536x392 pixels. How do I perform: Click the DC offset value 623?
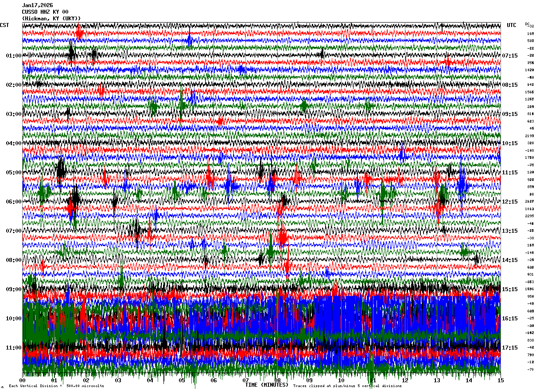point(531,121)
